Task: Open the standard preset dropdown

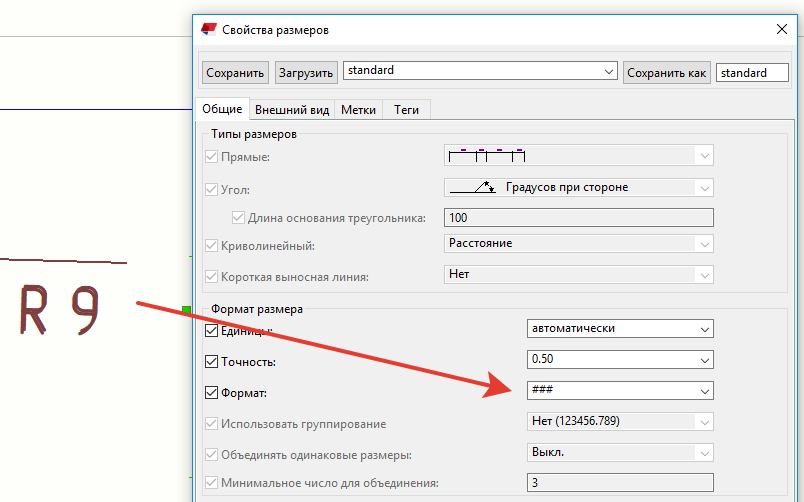Action: coord(480,71)
